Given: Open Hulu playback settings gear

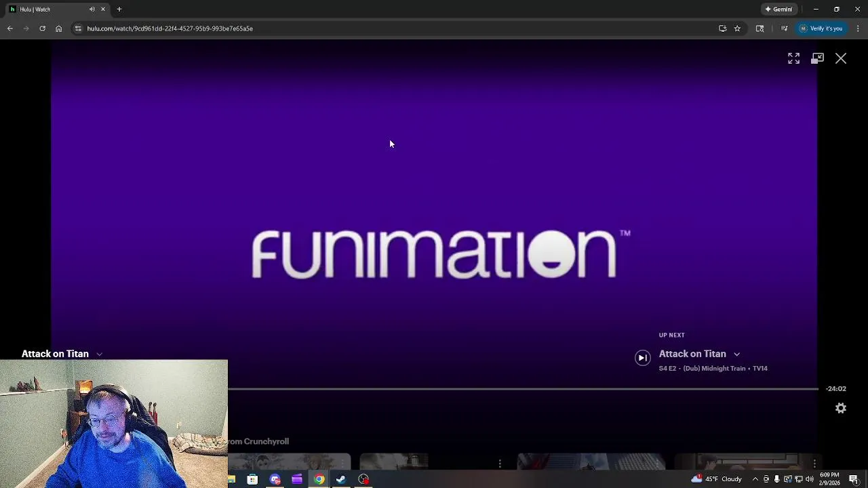Looking at the screenshot, I should 841,408.
